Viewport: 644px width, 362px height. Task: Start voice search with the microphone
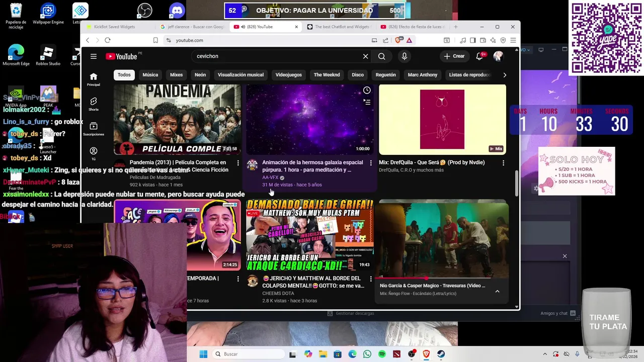pos(404,56)
